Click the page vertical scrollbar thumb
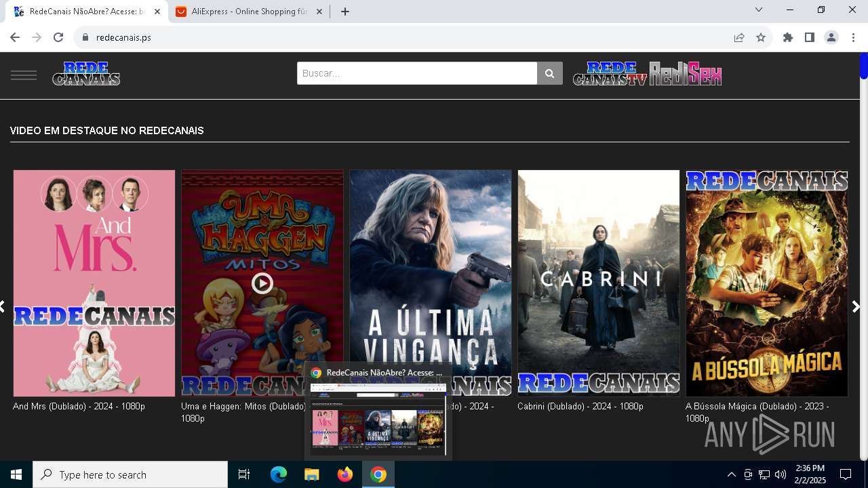 (x=864, y=66)
